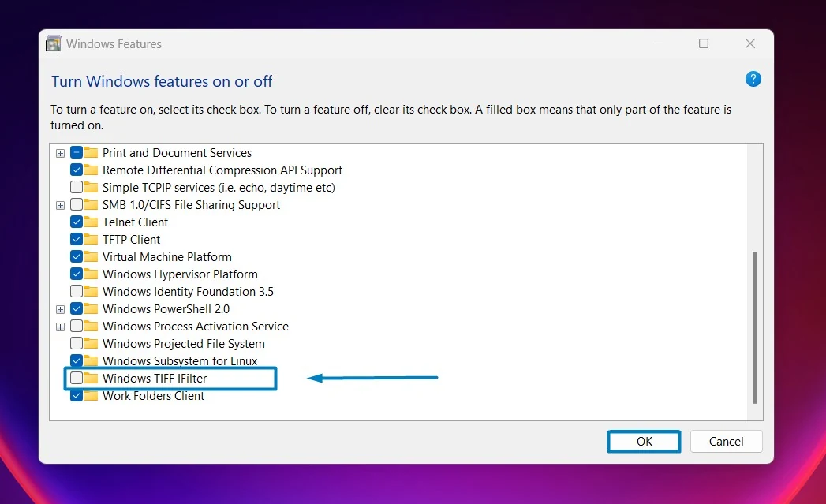Click the Remote Differential Compression folder icon
Screen dimensions: 826x504
pos(91,170)
